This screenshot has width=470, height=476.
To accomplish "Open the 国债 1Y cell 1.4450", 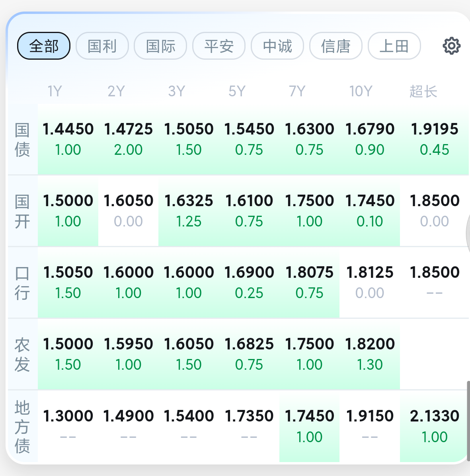I will point(68,139).
